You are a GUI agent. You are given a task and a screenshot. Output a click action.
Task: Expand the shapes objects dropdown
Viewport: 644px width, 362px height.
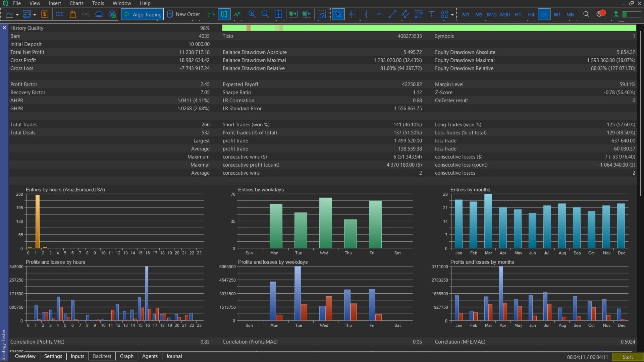pyautogui.click(x=452, y=15)
